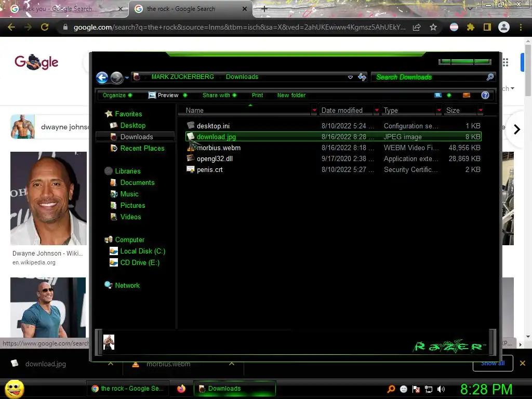Open recent locations arrow beside Explorer forward button

[127, 78]
